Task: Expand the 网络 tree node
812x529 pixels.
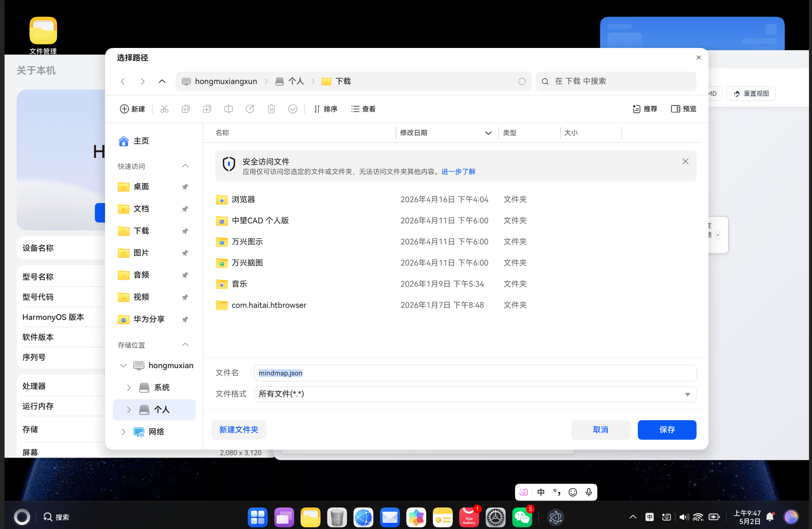Action: click(123, 432)
